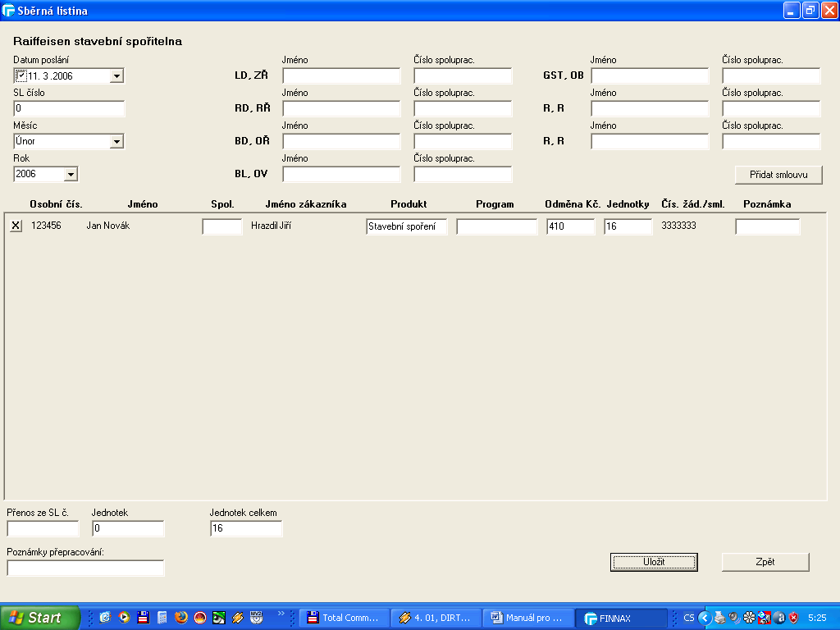Image resolution: width=840 pixels, height=630 pixels.
Task: Go back using the Zpět button
Action: coord(765,562)
